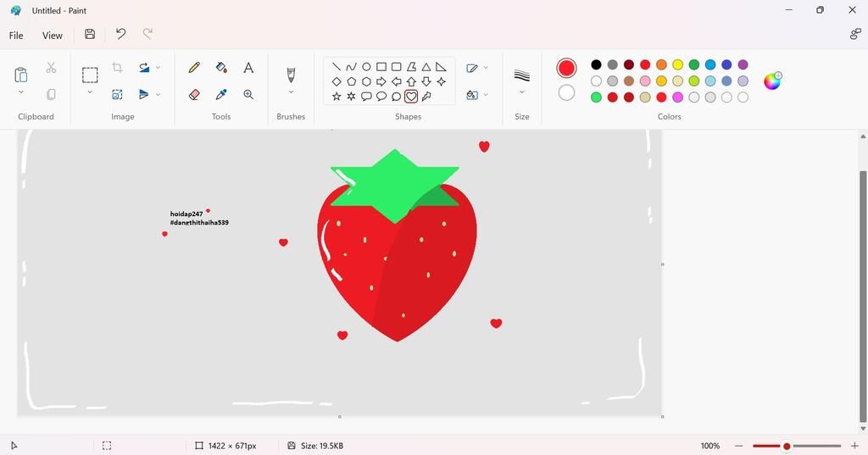
Task: Select Color 2 white circle
Action: pos(566,92)
